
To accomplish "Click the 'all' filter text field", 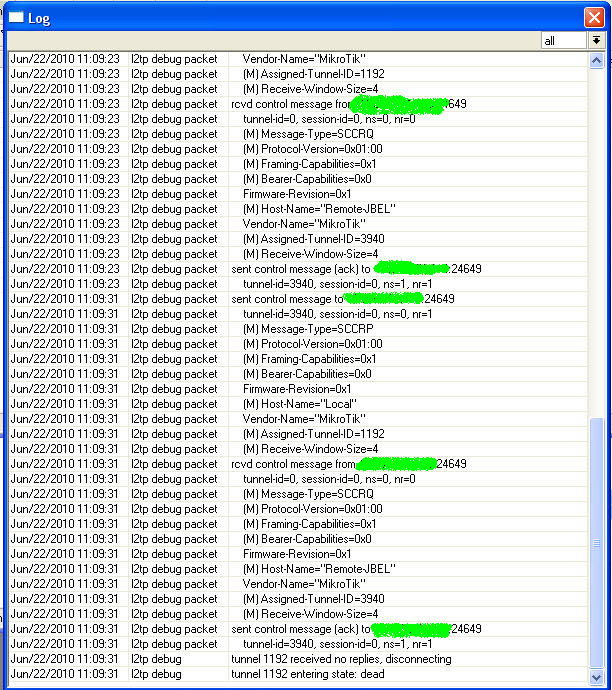I will pyautogui.click(x=564, y=40).
